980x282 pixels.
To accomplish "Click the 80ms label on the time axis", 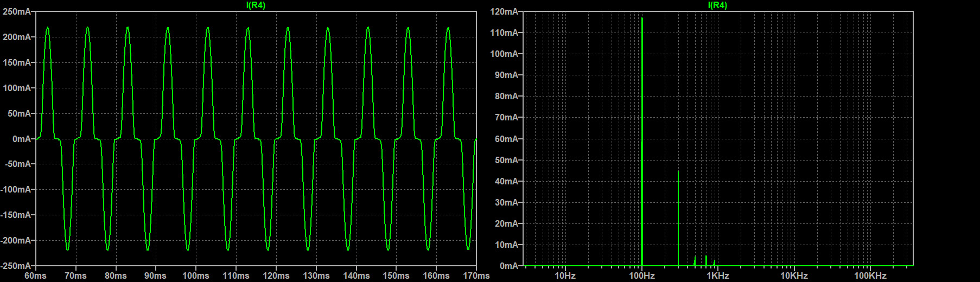I will 116,275.
